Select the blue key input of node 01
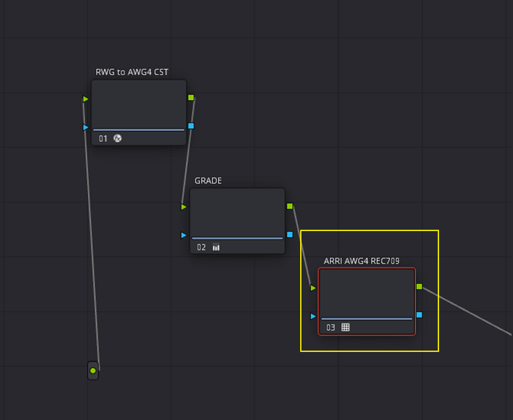 click(86, 127)
